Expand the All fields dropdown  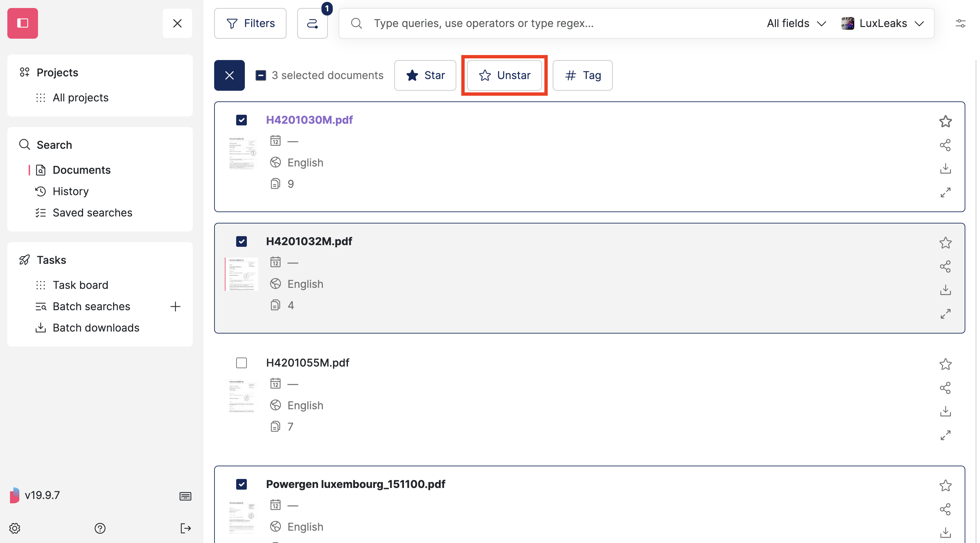pos(796,23)
